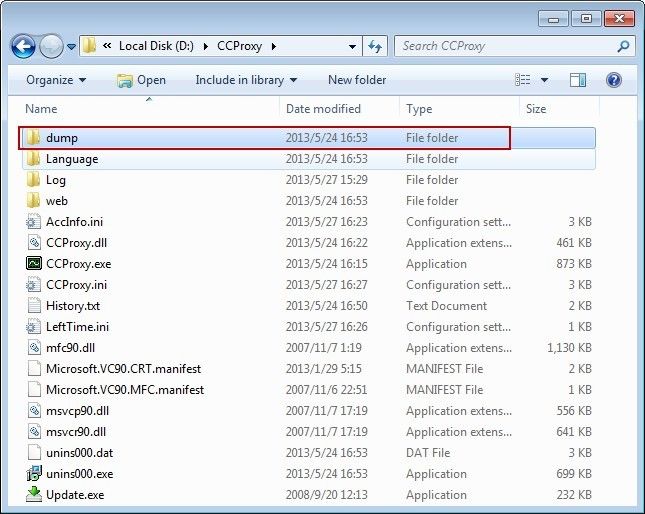Viewport: 645px width, 514px height.
Task: Toggle the preview pane icon
Action: 578,80
